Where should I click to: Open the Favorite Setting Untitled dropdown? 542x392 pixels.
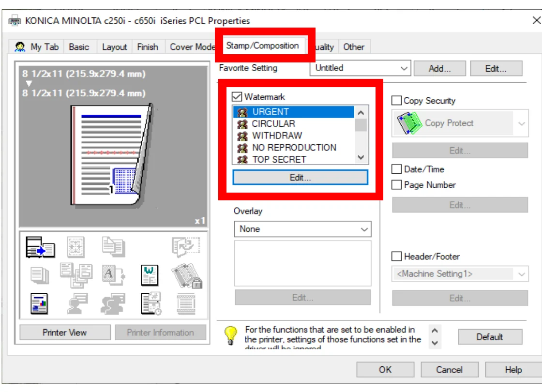point(360,68)
